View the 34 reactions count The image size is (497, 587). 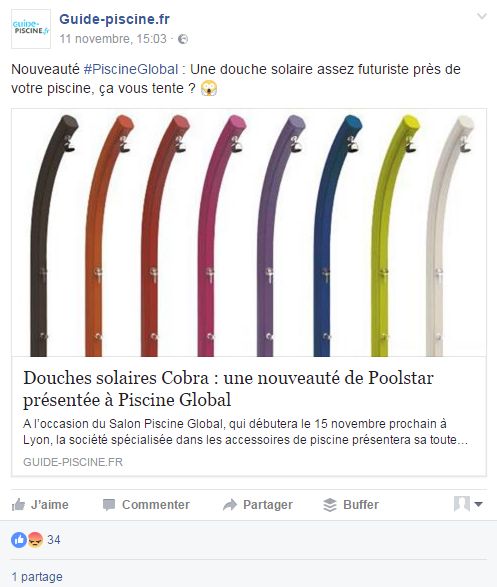coord(54,540)
